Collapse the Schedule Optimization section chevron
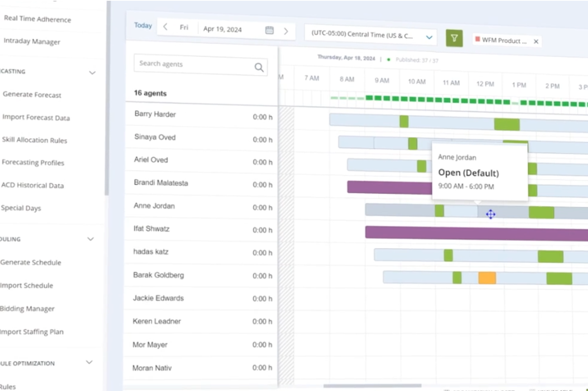This screenshot has width=588, height=391. [89, 362]
